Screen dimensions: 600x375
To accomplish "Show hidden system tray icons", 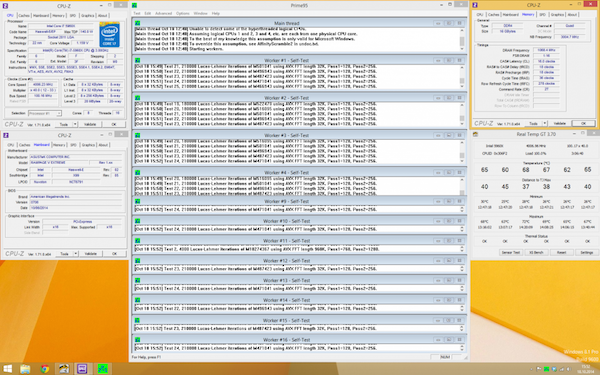I will tap(532, 369).
